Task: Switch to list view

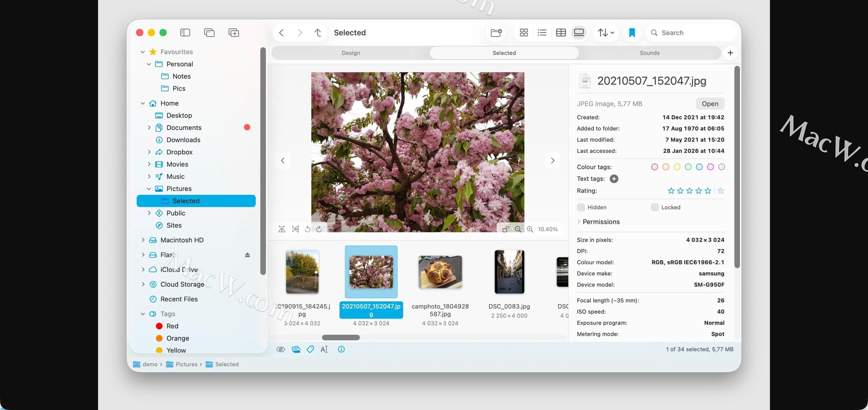Action: [x=542, y=33]
